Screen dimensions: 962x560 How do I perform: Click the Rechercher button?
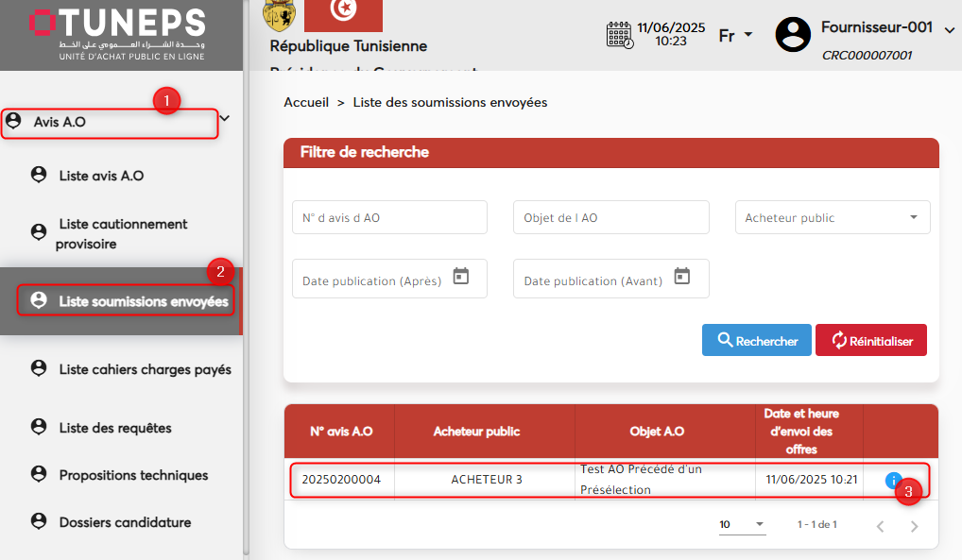click(x=756, y=341)
